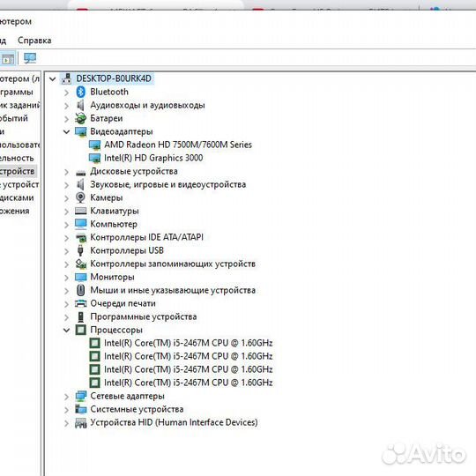
Task: Expand the Дисковые устройства category
Action: coord(66,172)
